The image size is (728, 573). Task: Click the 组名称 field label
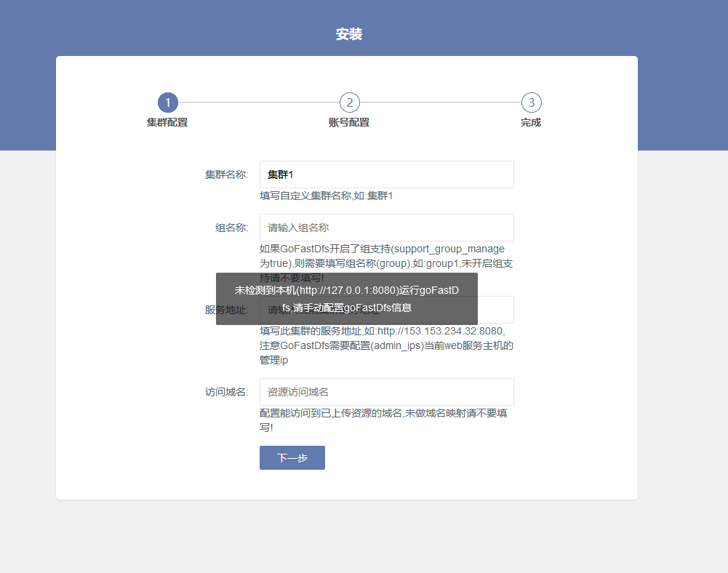pyautogui.click(x=232, y=228)
